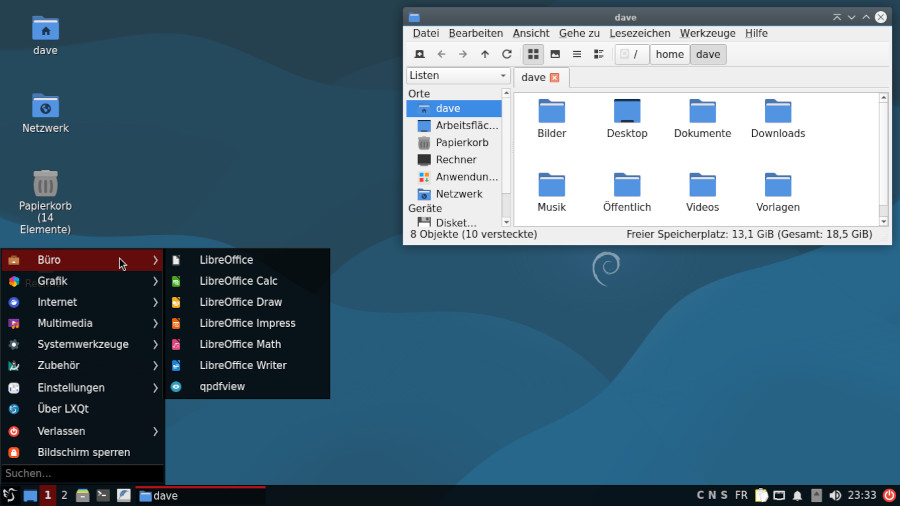Go back in file manager history
Image resolution: width=900 pixels, height=506 pixels.
(x=441, y=55)
